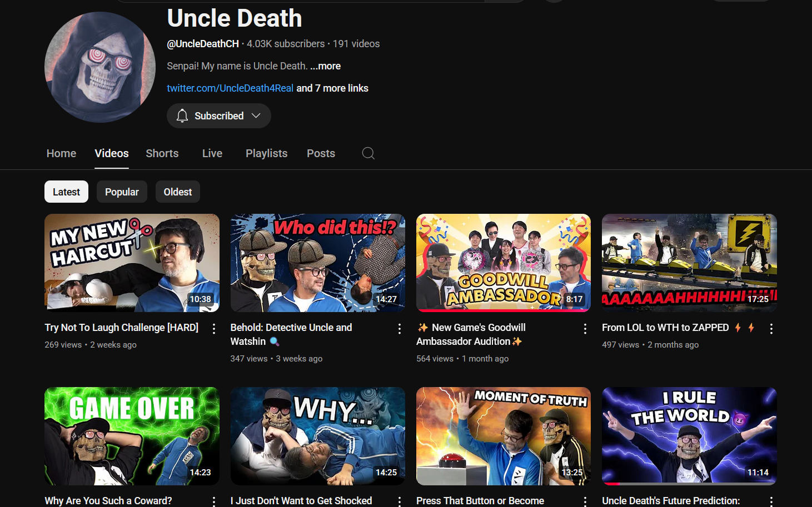The image size is (812, 507).
Task: Open 'Why Are You Such a Coward?' title
Action: click(108, 501)
